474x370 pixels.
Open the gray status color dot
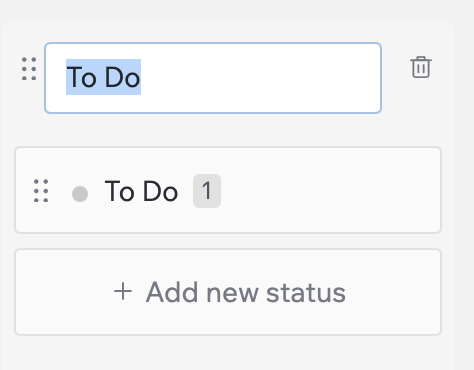tap(80, 194)
